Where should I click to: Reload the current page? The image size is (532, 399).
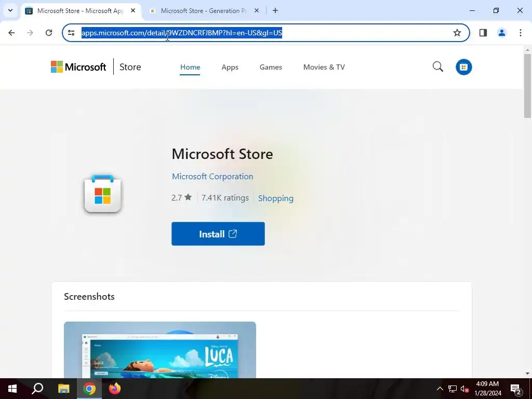pyautogui.click(x=49, y=33)
